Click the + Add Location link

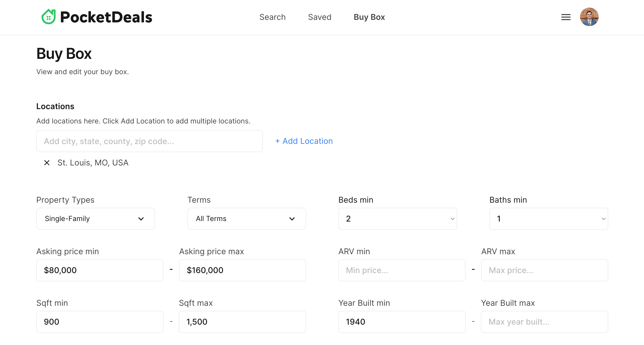[x=304, y=141]
